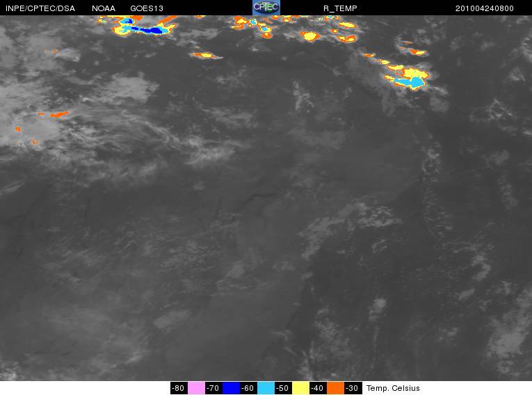Click the orange legend color swatch
532x395 pixels.
coord(336,388)
